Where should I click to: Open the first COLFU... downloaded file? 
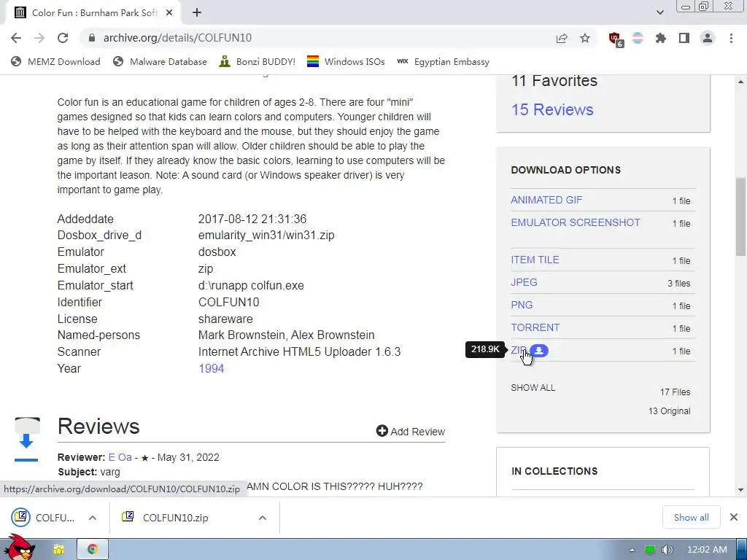coord(44,518)
